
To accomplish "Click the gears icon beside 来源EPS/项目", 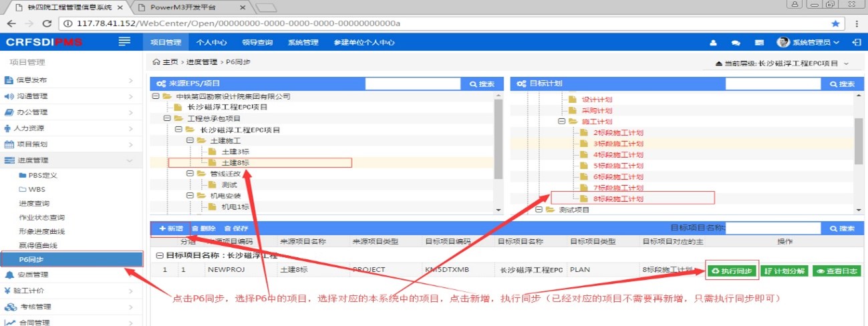I will coord(161,84).
